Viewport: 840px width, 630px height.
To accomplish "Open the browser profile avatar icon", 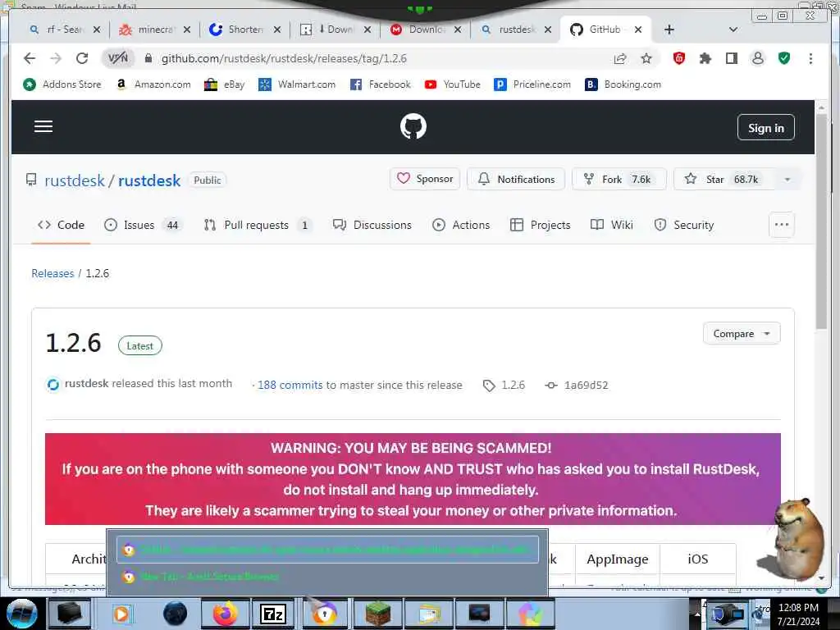I will tap(757, 58).
